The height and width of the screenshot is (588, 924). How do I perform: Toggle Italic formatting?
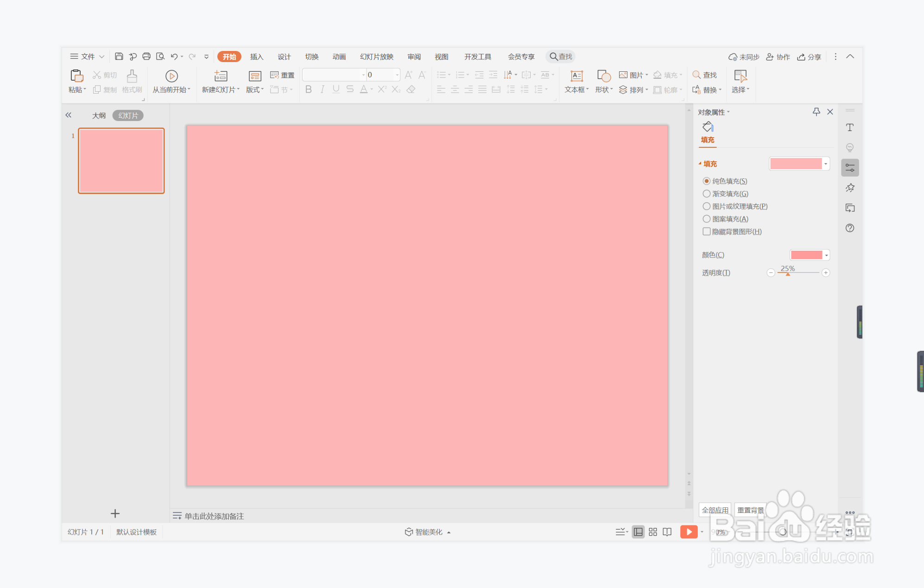(x=323, y=89)
